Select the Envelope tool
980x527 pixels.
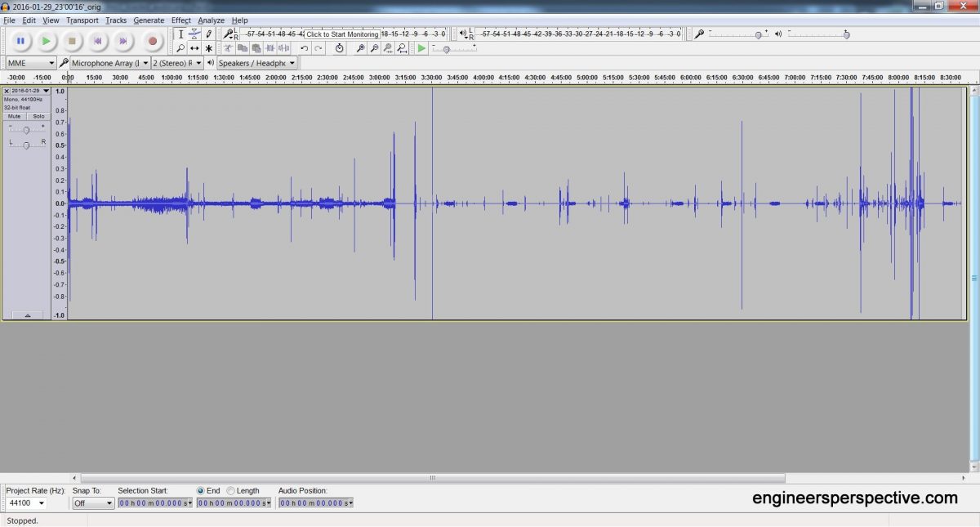click(194, 34)
